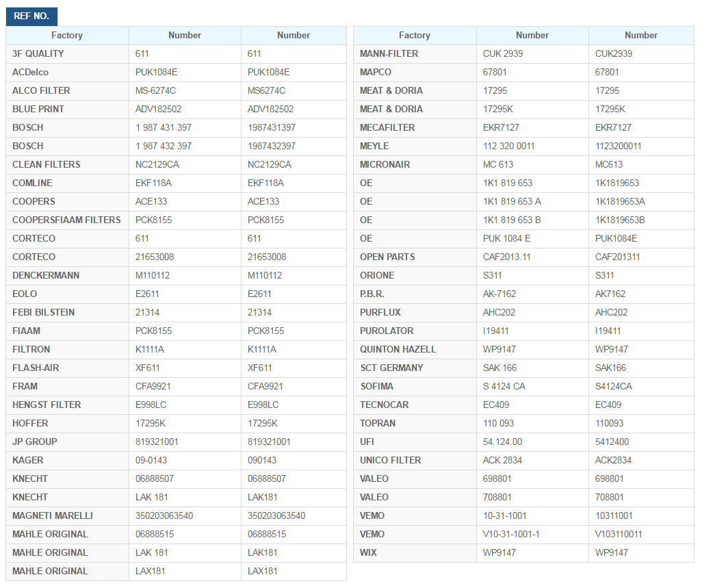Open the REF NO. tab
Image resolution: width=702 pixels, height=588 pixels.
pos(31,16)
